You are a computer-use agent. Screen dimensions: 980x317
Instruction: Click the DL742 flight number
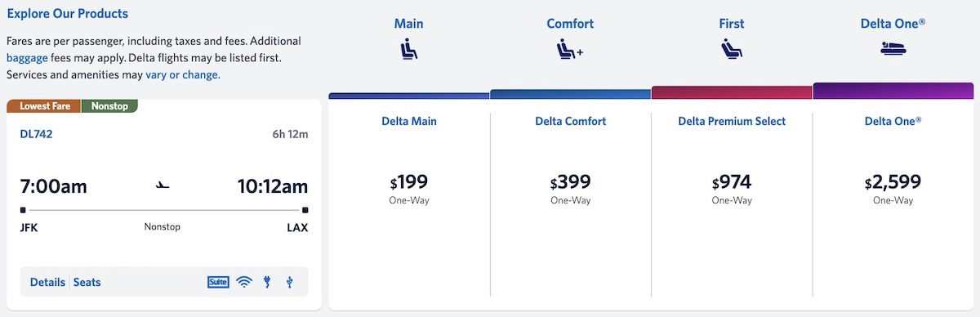point(36,134)
